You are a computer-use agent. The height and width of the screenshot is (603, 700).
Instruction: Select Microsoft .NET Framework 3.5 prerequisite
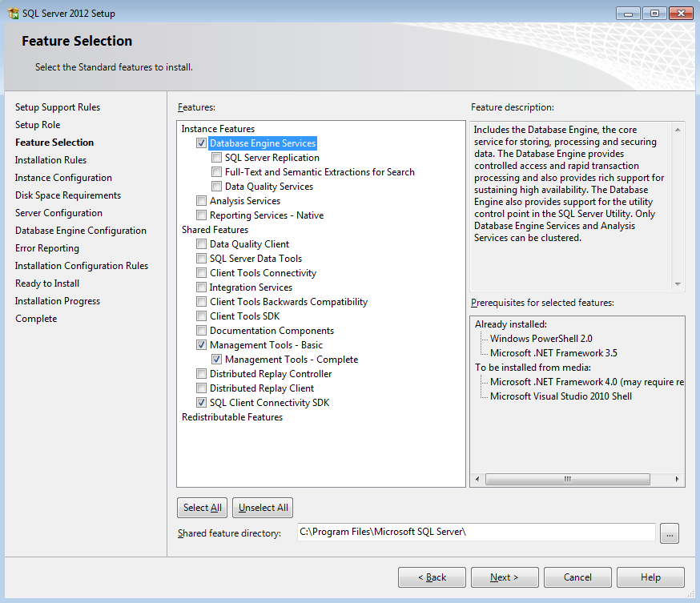pyautogui.click(x=553, y=352)
